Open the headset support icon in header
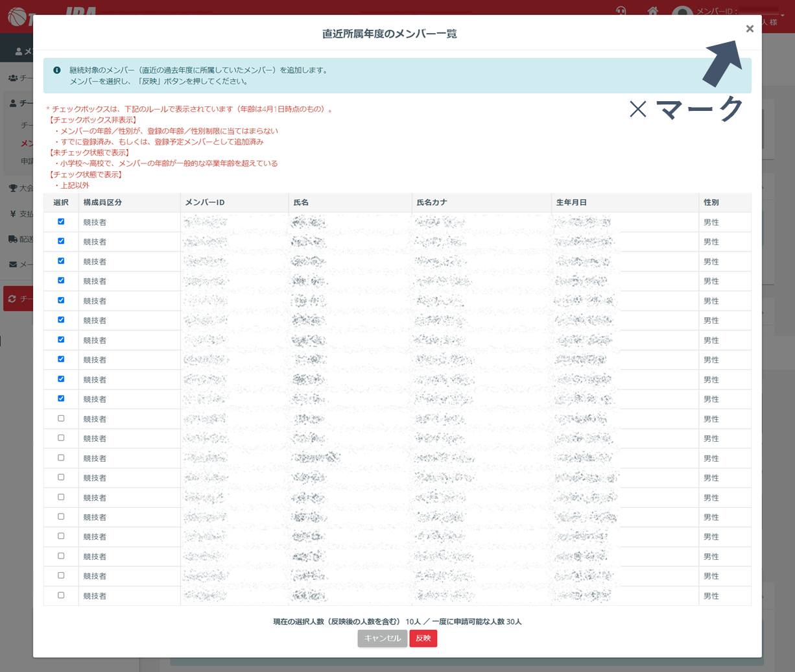795x672 pixels. click(x=621, y=12)
